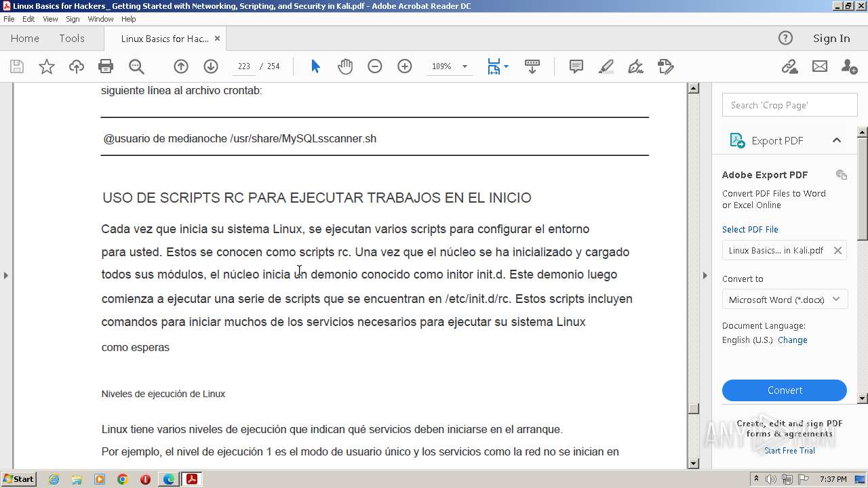
Task: Open the Help question mark icon
Action: 785,38
